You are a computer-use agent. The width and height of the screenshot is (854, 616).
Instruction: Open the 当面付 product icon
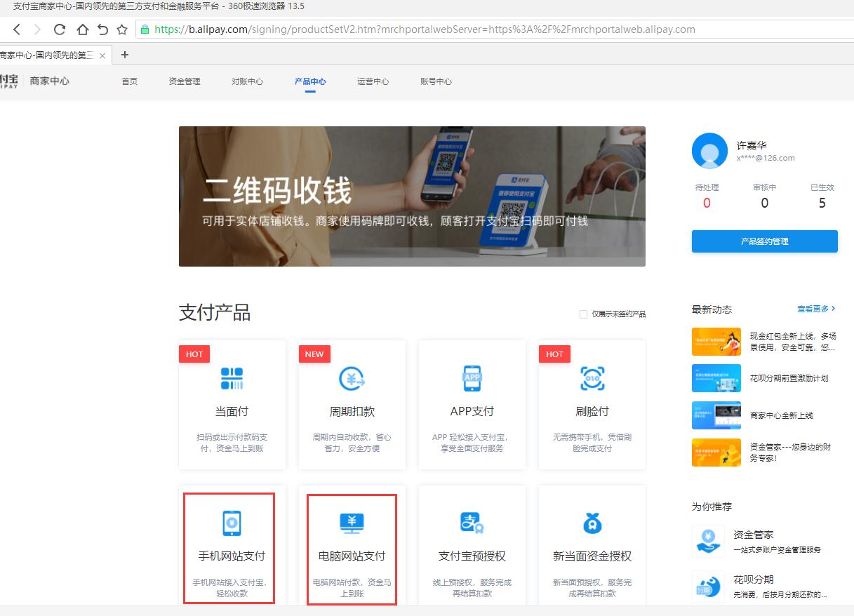pyautogui.click(x=232, y=378)
